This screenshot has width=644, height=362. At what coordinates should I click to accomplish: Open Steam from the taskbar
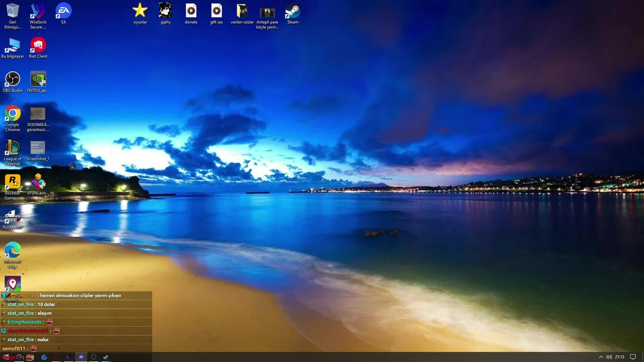coord(106,357)
